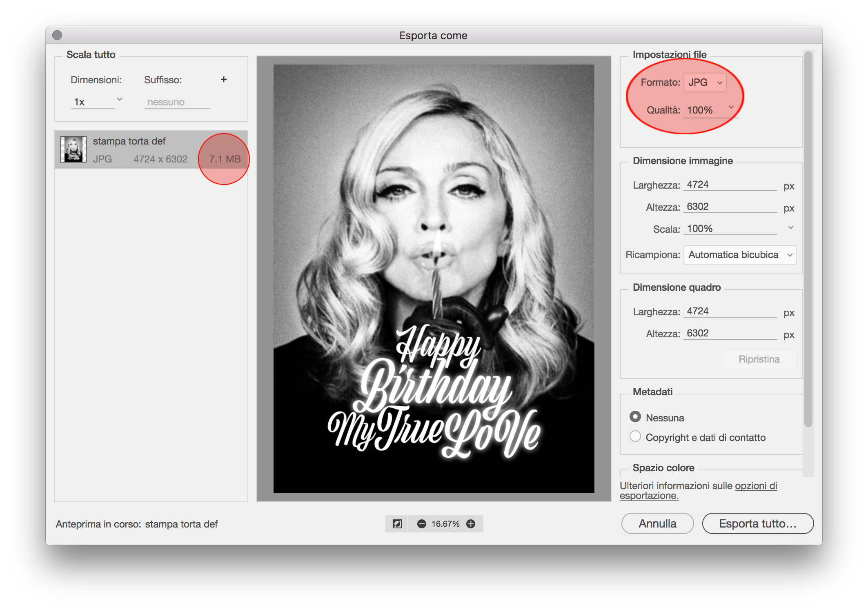Select the stampa torta def thumbnail

[73, 149]
